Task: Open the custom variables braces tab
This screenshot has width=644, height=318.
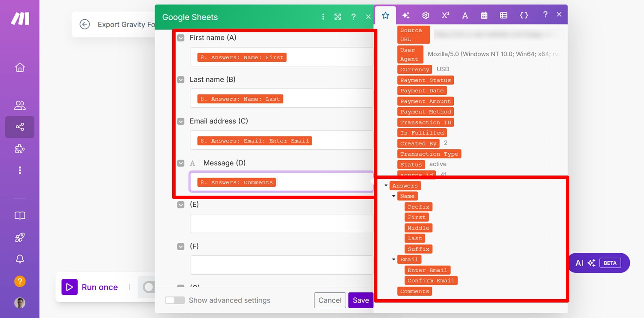Action: pos(524,15)
